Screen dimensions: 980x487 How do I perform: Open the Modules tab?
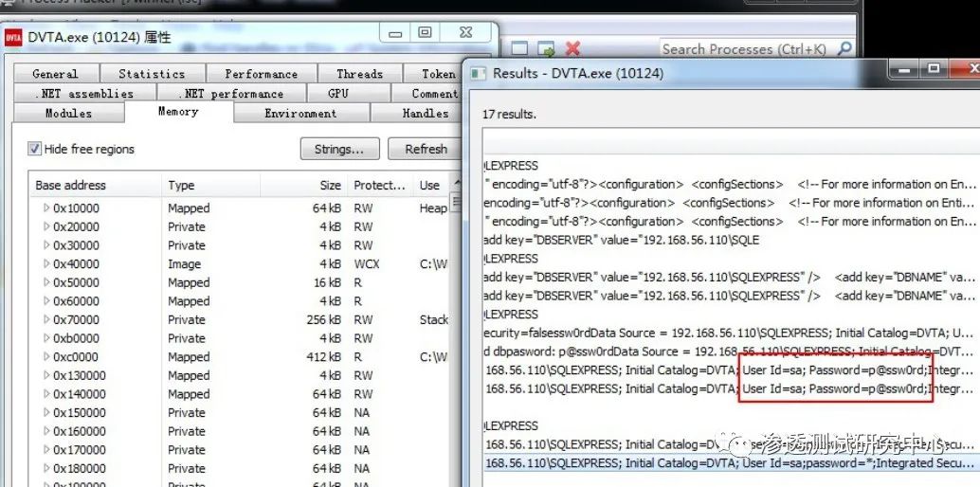69,113
